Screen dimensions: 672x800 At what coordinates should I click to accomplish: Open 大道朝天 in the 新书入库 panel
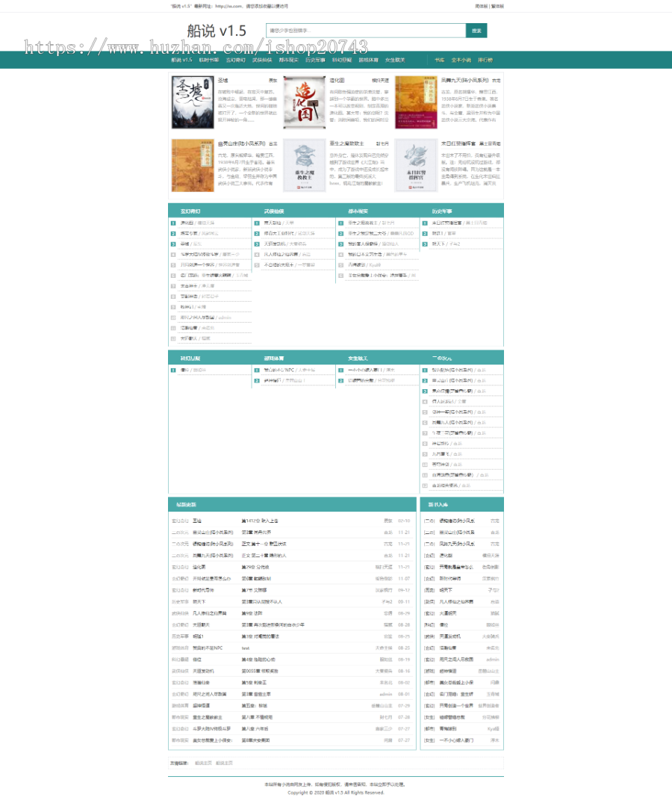448,614
